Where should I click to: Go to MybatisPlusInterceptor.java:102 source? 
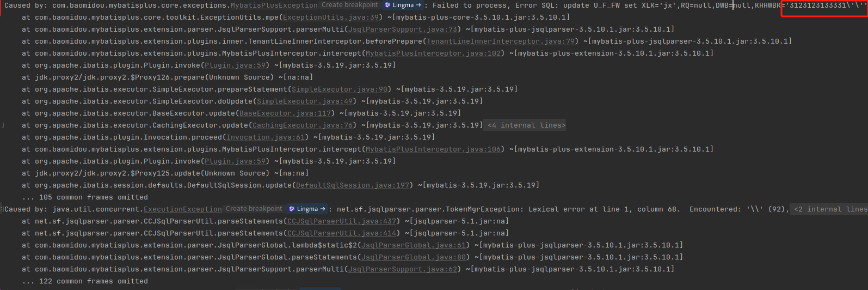pyautogui.click(x=433, y=53)
